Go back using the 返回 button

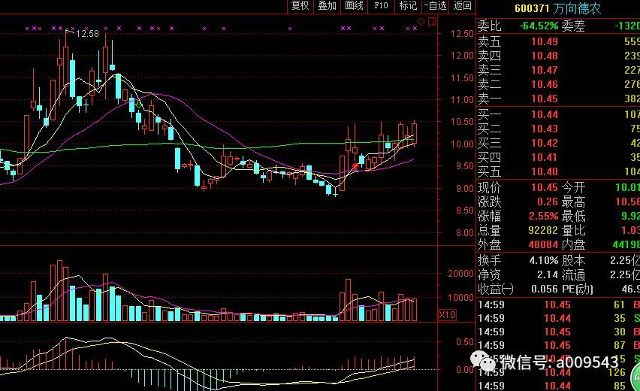click(462, 6)
